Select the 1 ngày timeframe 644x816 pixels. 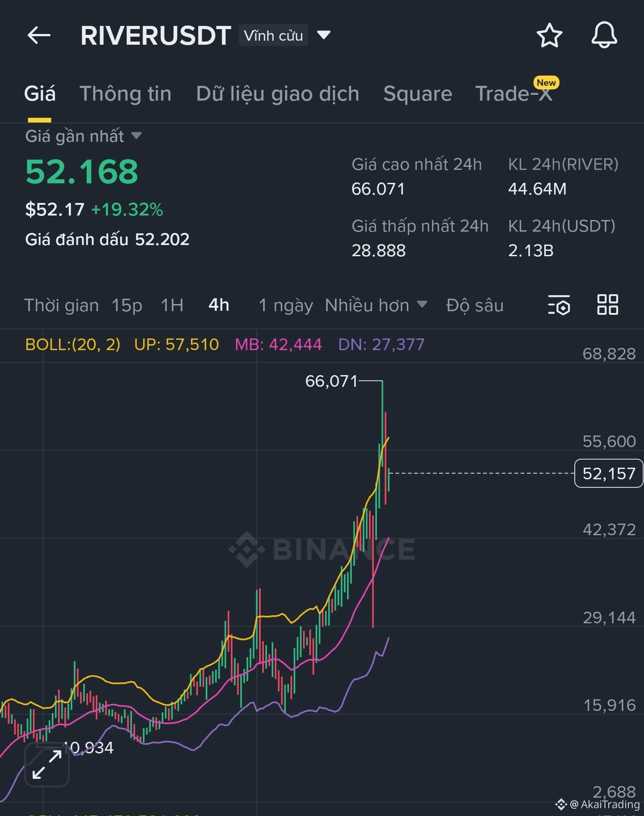click(286, 305)
